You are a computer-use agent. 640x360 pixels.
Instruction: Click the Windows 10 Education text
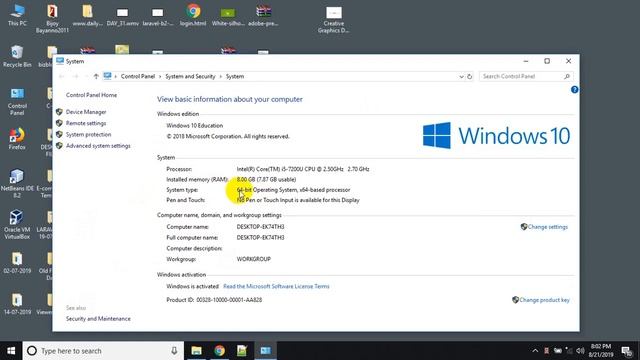click(x=195, y=126)
